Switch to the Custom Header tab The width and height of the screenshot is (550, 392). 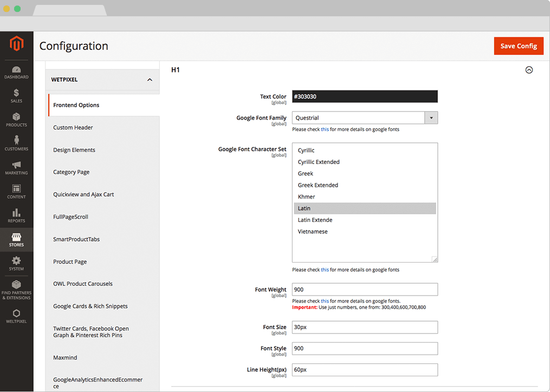(73, 128)
